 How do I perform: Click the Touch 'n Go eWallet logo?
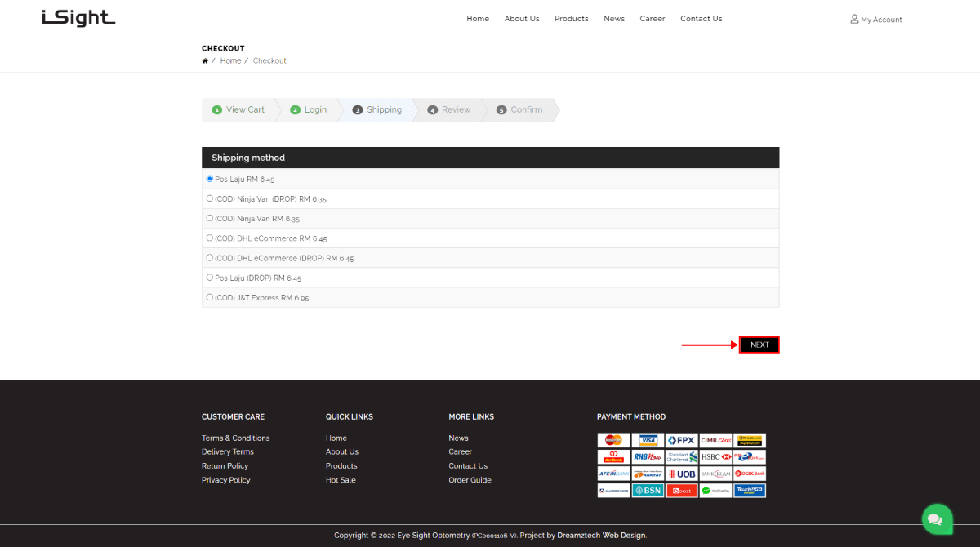pos(750,491)
